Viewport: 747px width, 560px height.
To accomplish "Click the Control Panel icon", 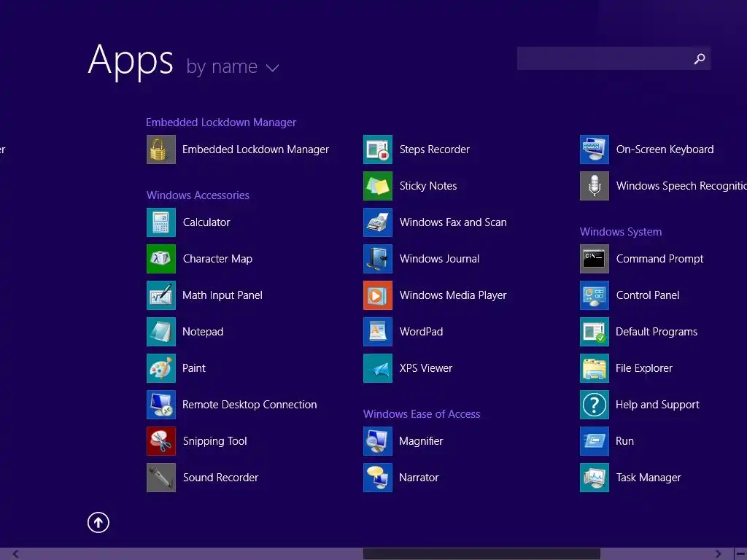I will click(x=595, y=295).
